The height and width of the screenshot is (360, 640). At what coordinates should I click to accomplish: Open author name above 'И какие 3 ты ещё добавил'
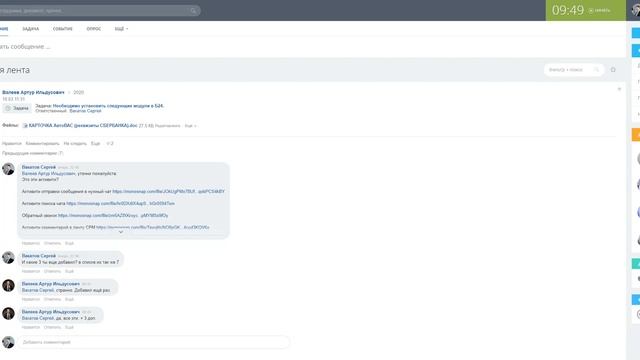(x=39, y=256)
